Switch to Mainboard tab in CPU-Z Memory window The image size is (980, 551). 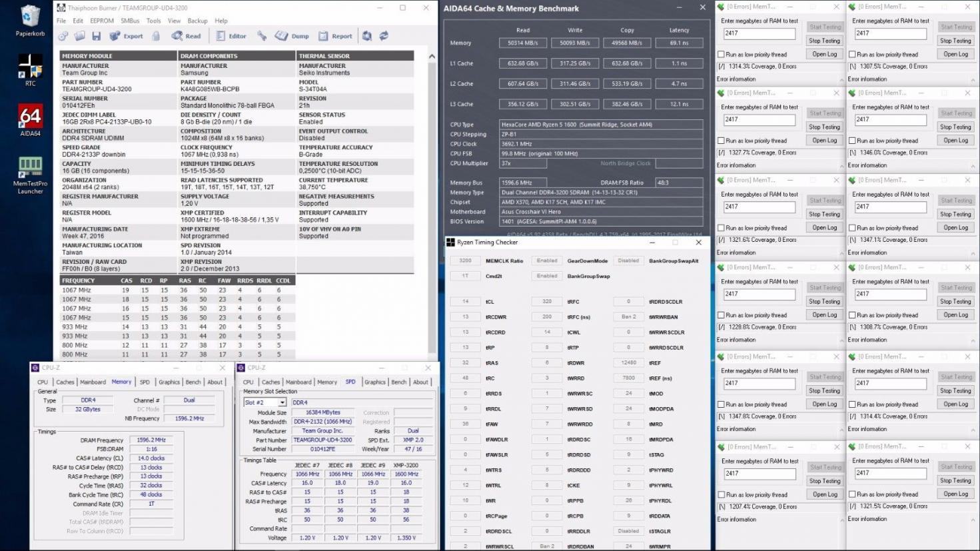pyautogui.click(x=93, y=382)
